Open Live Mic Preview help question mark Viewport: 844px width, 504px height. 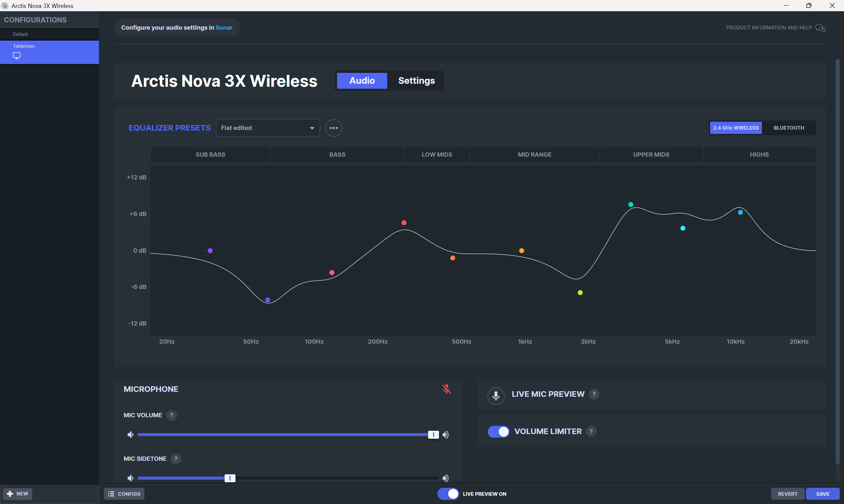[594, 394]
